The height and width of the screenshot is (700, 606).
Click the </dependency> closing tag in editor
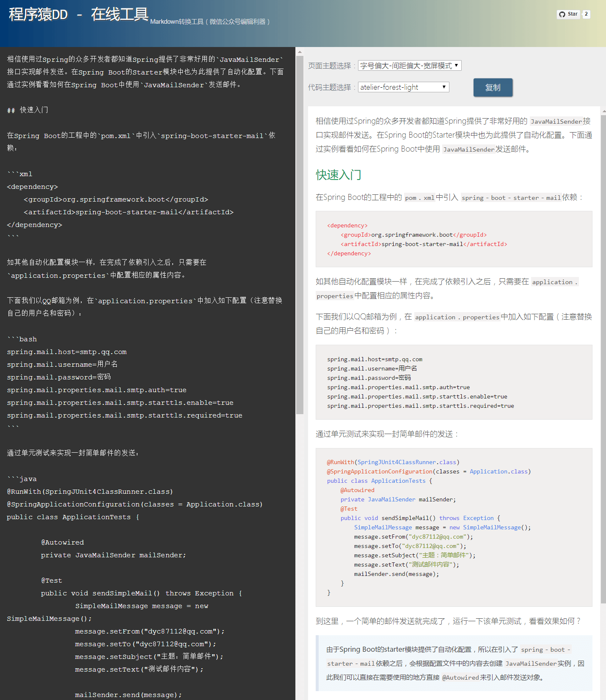tap(34, 224)
